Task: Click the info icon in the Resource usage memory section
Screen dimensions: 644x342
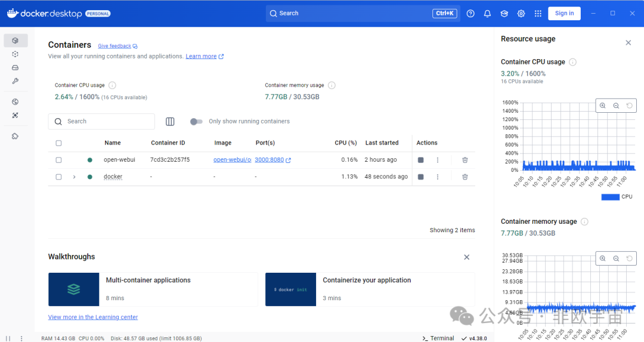Action: point(584,221)
